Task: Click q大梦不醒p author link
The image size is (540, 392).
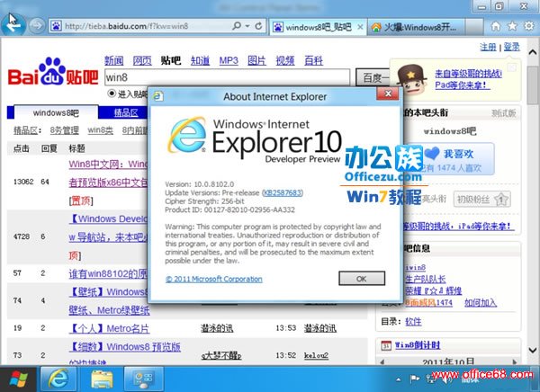Action: (221, 355)
